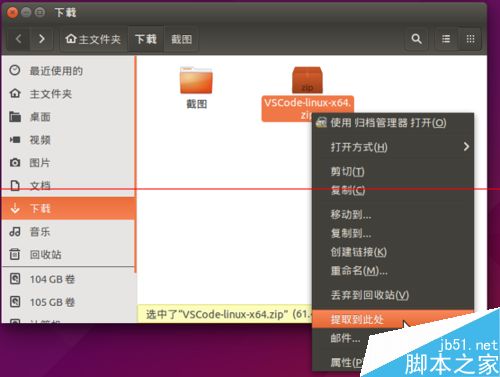
Task: Click the VSCode-linux-x64.zip file name label
Action: 307,108
